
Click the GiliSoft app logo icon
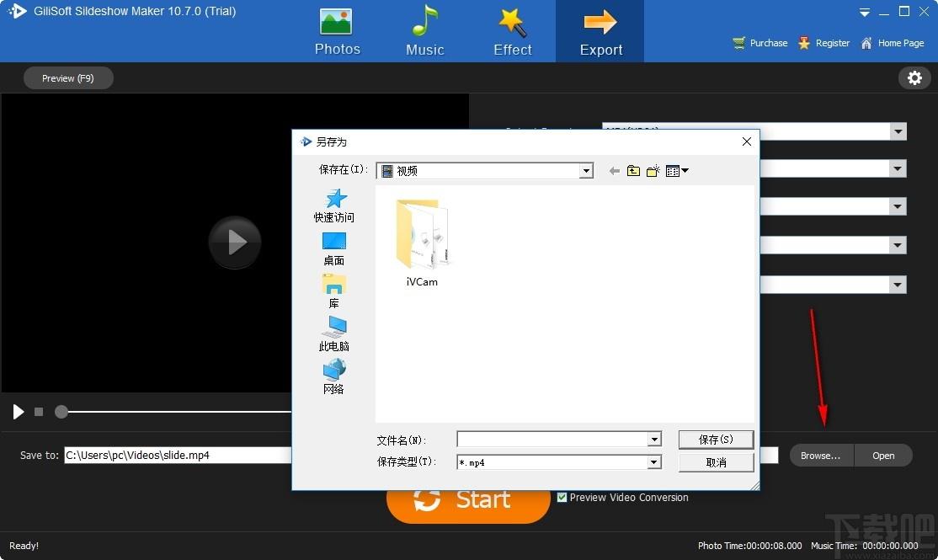18,11
